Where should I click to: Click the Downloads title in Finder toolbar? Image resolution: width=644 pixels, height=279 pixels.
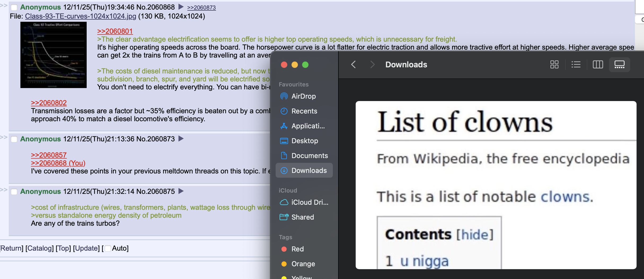point(406,64)
